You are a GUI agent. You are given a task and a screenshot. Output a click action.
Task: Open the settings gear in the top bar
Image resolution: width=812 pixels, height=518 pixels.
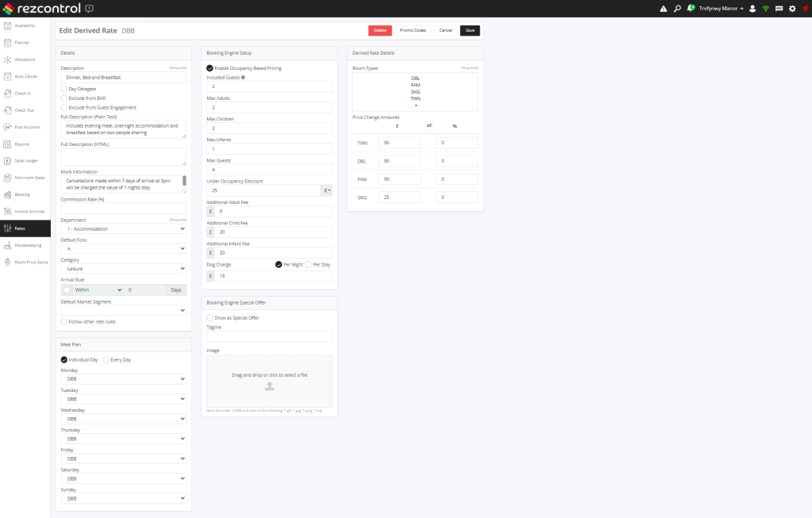click(x=791, y=8)
